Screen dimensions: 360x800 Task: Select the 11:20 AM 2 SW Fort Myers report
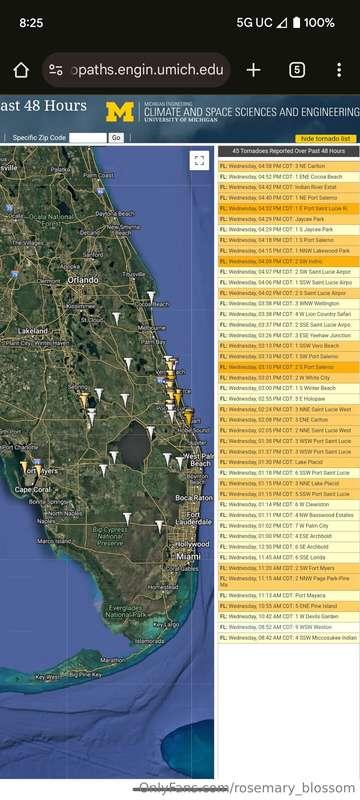tap(289, 568)
